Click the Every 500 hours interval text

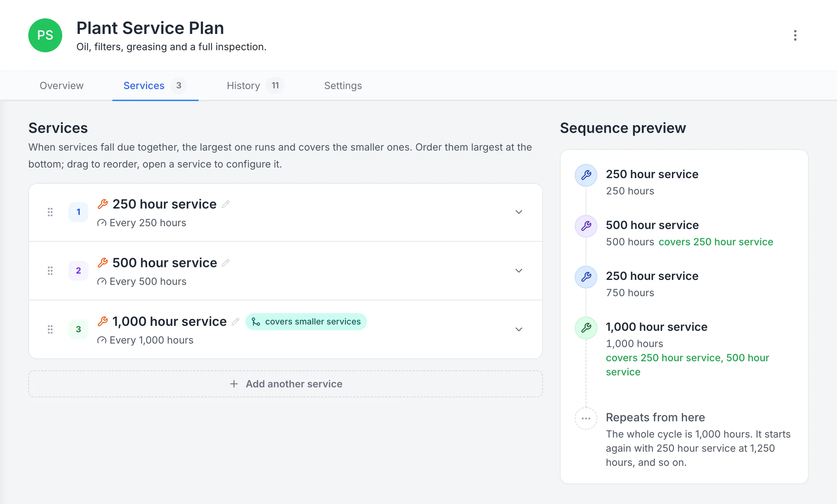(148, 282)
